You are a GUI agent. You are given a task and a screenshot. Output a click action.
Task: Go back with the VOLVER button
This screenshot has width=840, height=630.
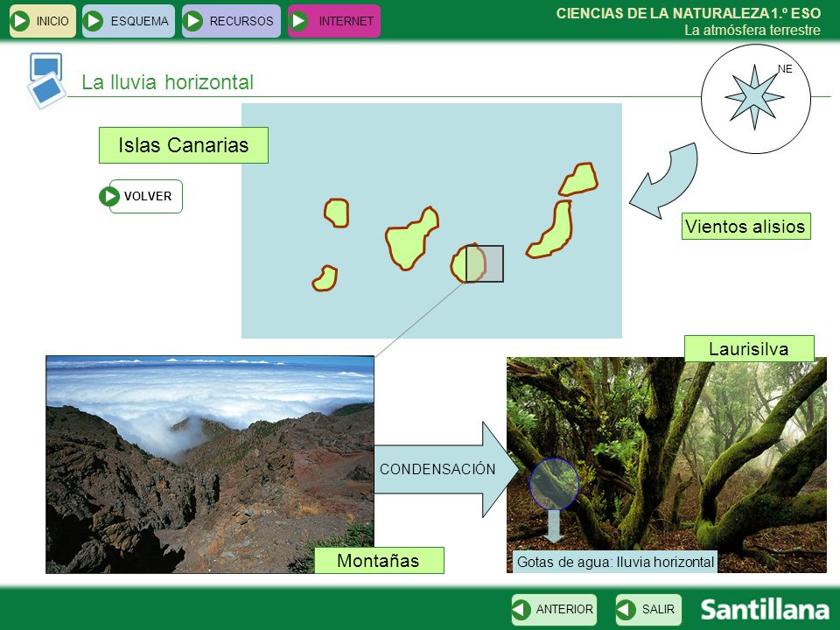click(141, 196)
